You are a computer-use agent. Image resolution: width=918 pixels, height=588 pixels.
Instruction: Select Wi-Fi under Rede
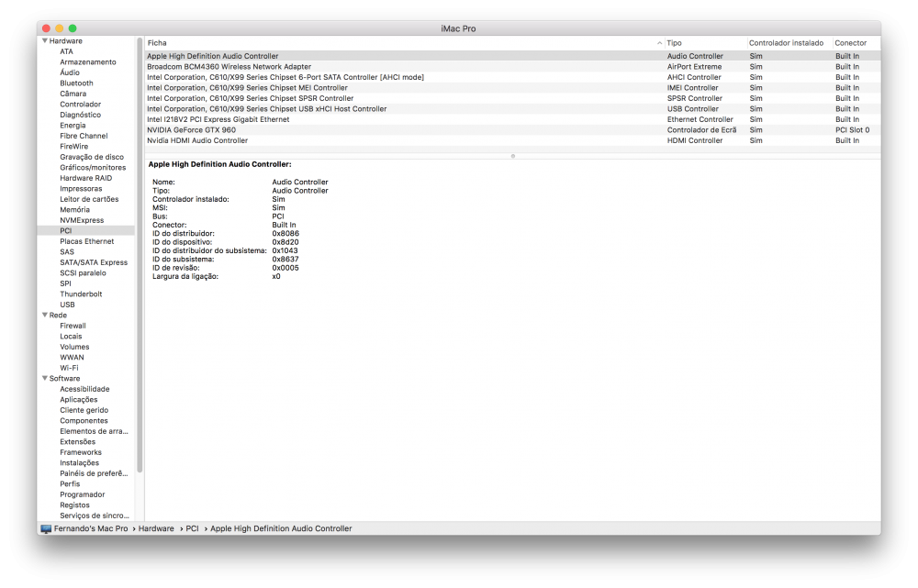point(69,368)
